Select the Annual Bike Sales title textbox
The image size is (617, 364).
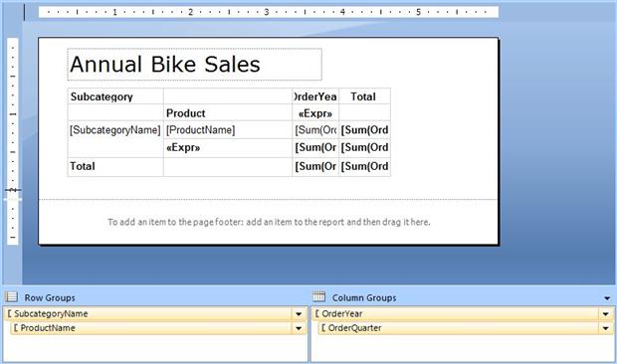coord(194,65)
